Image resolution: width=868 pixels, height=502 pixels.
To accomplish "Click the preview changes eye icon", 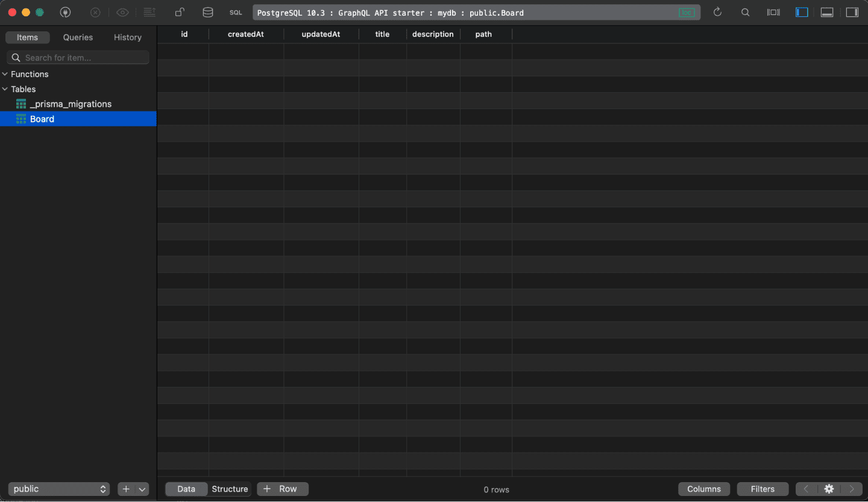I will pos(122,12).
